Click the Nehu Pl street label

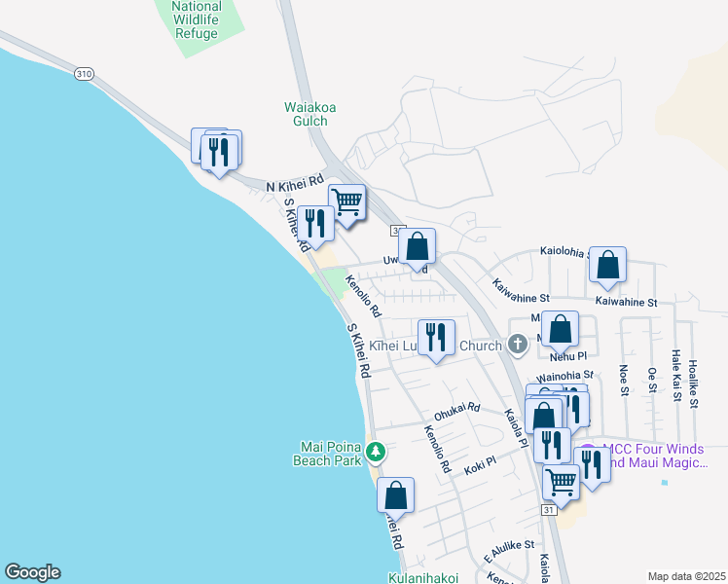tap(568, 357)
